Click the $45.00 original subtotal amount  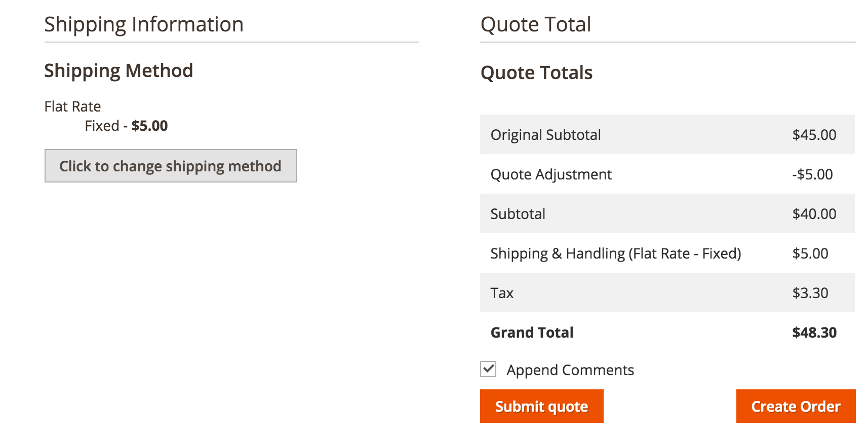[814, 135]
